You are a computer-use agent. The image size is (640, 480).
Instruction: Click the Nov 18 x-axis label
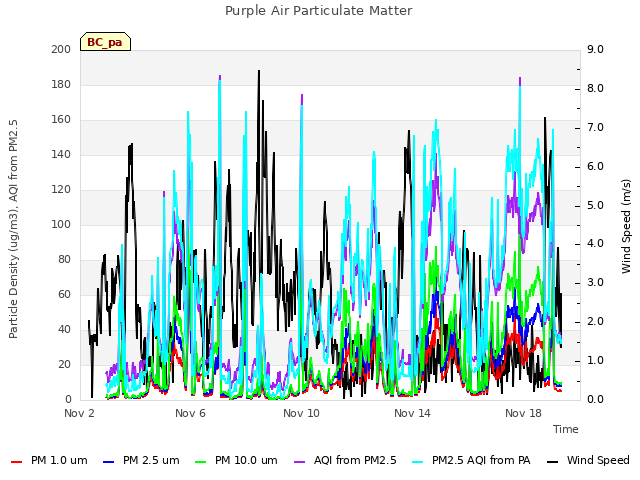[523, 413]
